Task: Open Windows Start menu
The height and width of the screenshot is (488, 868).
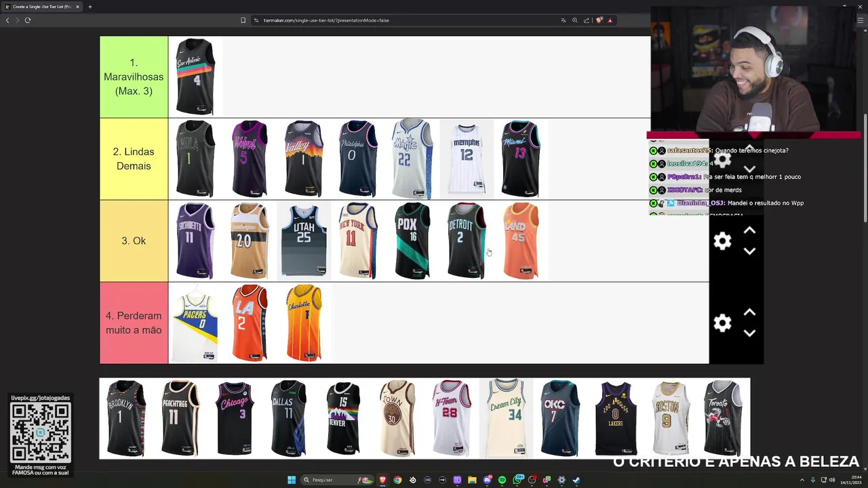Action: coord(292,480)
